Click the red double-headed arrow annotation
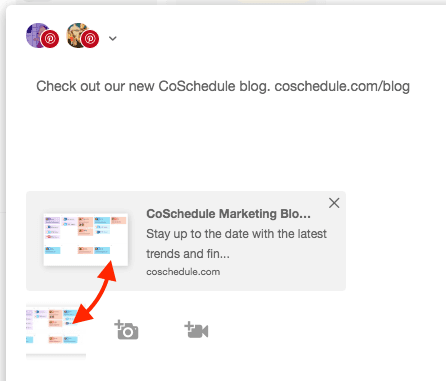 [94, 293]
